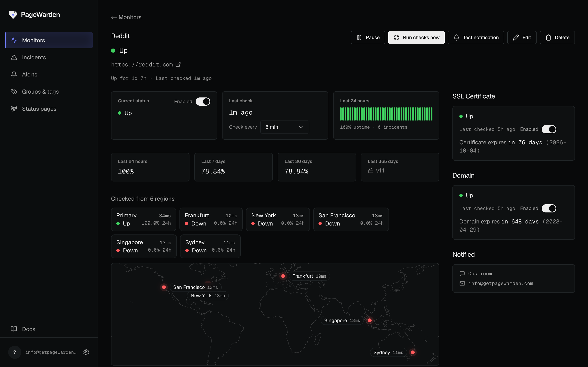Toggle the Current status Enabled switch
This screenshot has height=367, width=588.
click(203, 102)
